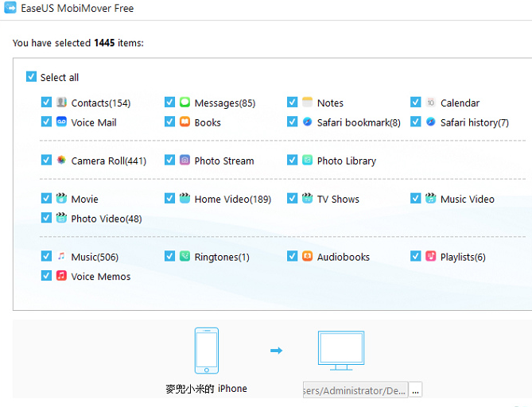Click the Photo Stream camera icon

pos(184,160)
